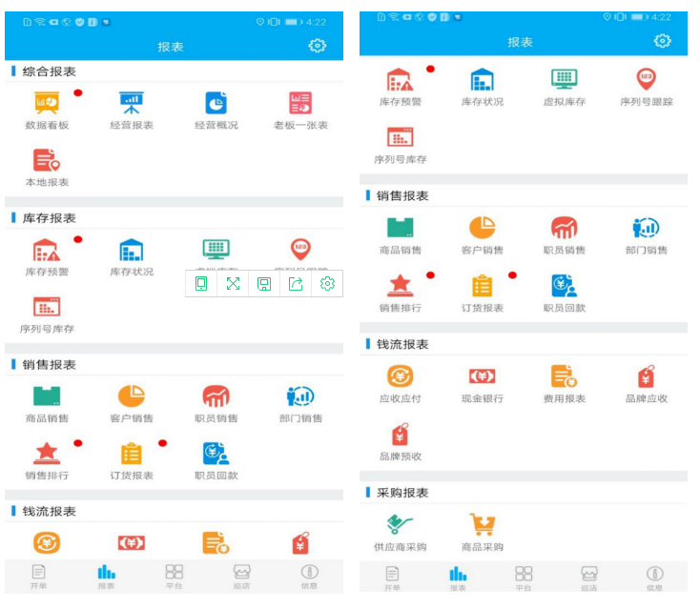Open 部门销售 on the right screen
Screen dimensions: 700x609
tap(646, 235)
